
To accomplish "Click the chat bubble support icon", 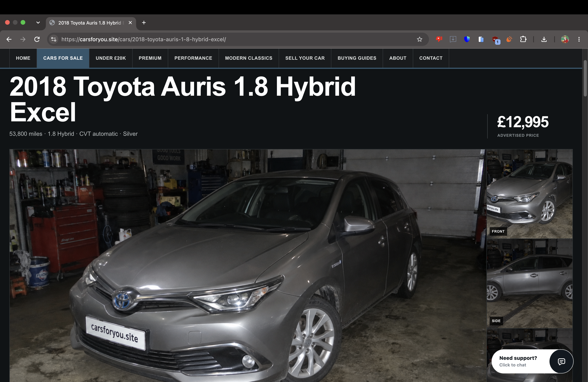I will pos(561,362).
